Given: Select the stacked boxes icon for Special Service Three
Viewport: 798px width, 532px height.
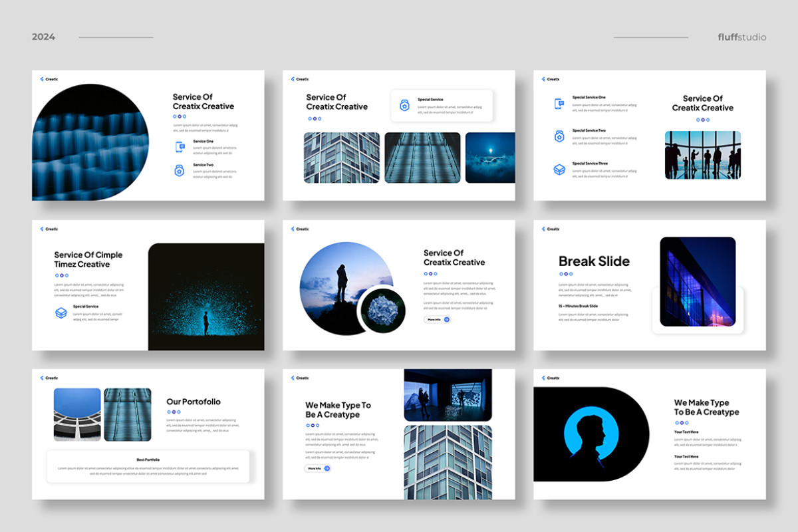Looking at the screenshot, I should pyautogui.click(x=561, y=170).
